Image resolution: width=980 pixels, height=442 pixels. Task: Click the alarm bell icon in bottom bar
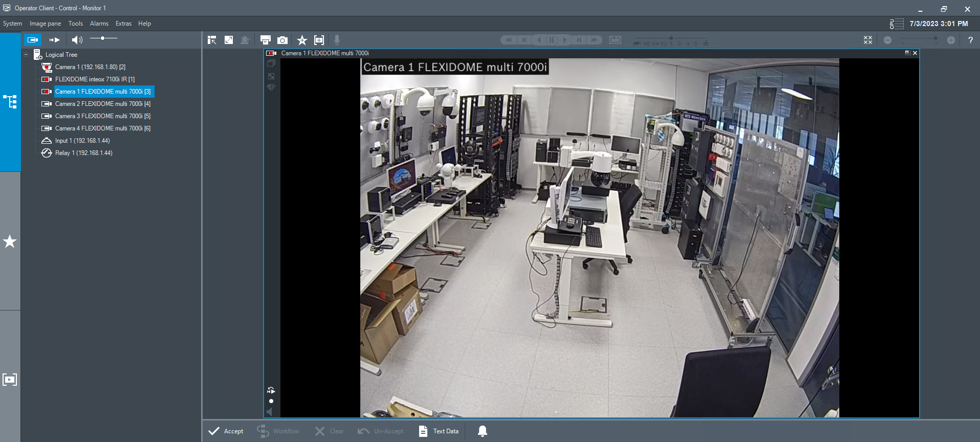click(482, 431)
